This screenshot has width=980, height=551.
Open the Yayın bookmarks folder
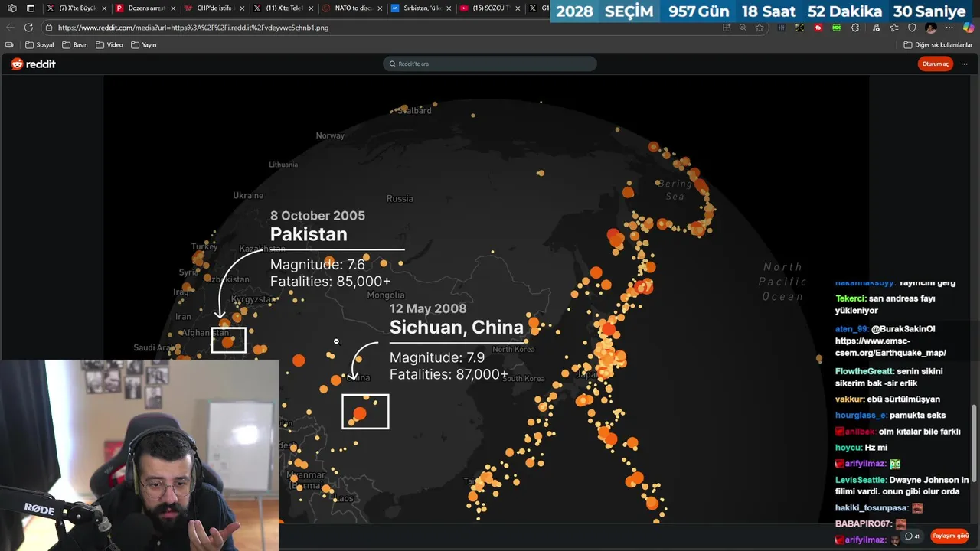[x=144, y=45]
